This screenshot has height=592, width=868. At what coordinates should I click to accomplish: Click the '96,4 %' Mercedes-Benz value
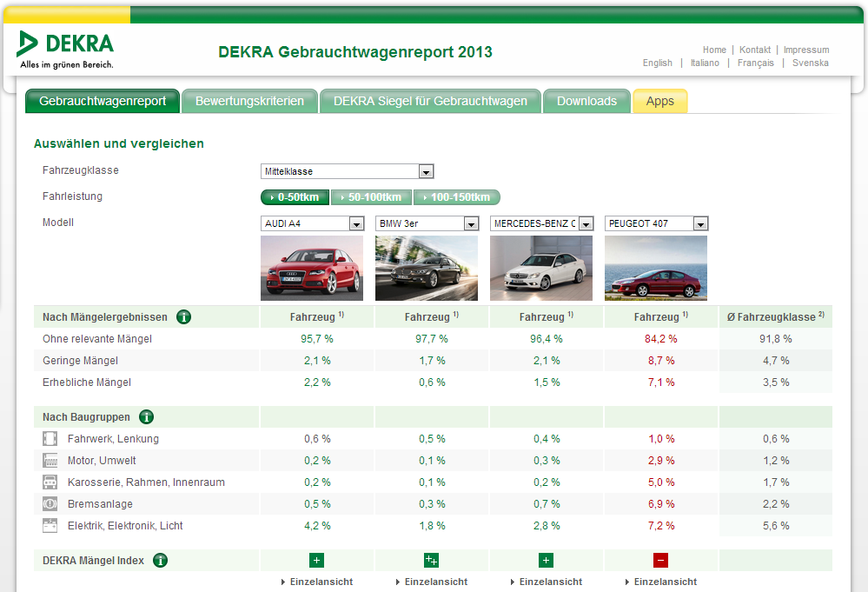(x=547, y=339)
